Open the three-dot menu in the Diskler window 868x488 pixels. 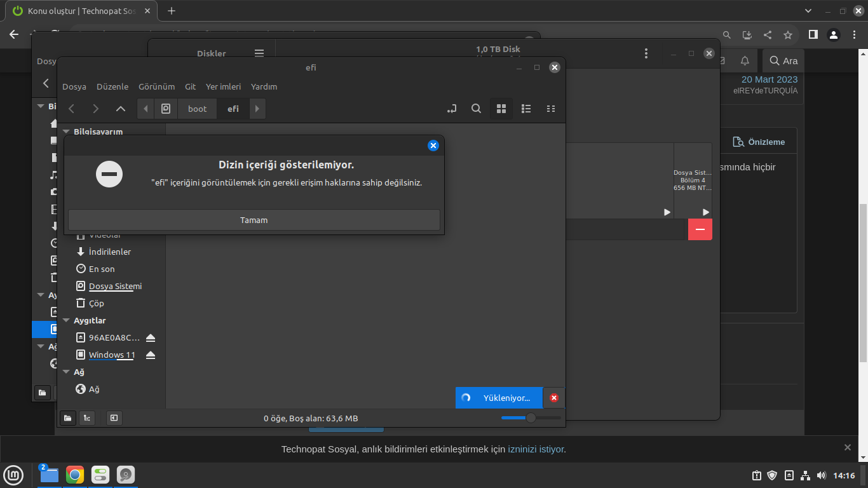(646, 54)
